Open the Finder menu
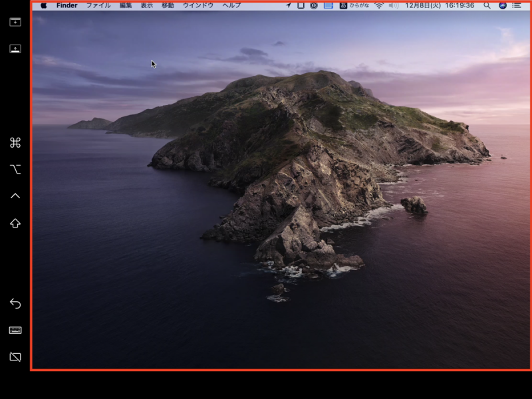 click(67, 5)
